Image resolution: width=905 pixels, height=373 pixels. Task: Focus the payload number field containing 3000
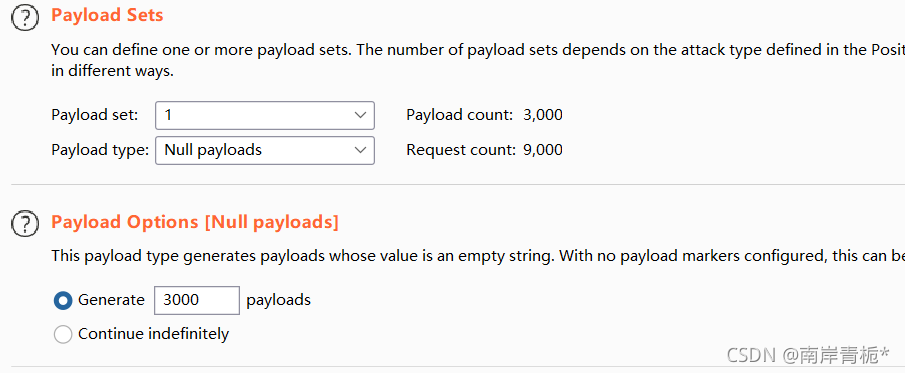click(197, 300)
